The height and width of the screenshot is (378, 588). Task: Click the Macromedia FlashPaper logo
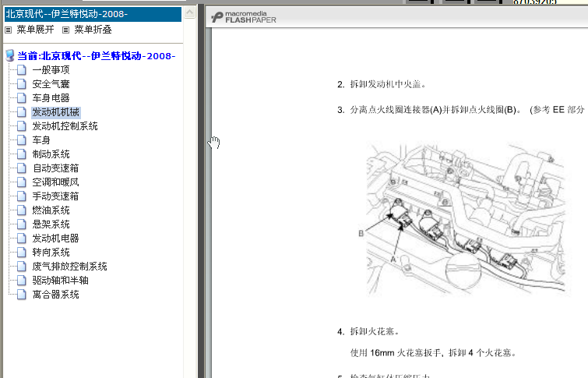[243, 17]
